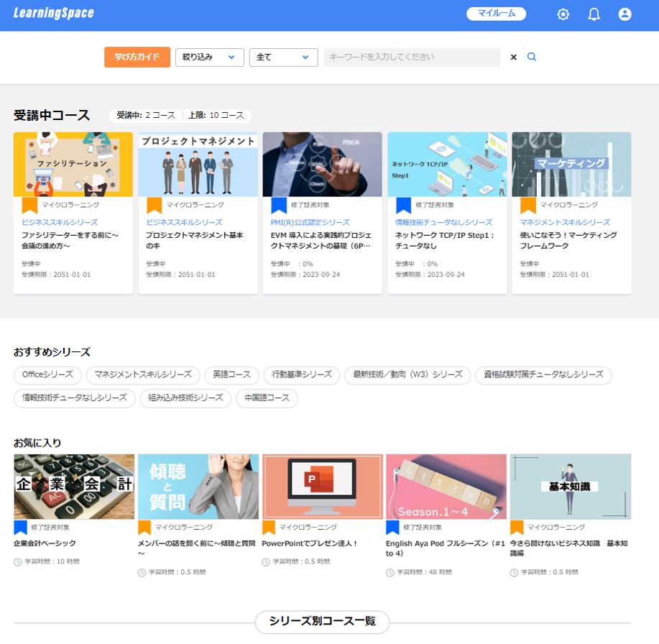The image size is (659, 644).
Task: Open the user account profile icon
Action: 625,14
